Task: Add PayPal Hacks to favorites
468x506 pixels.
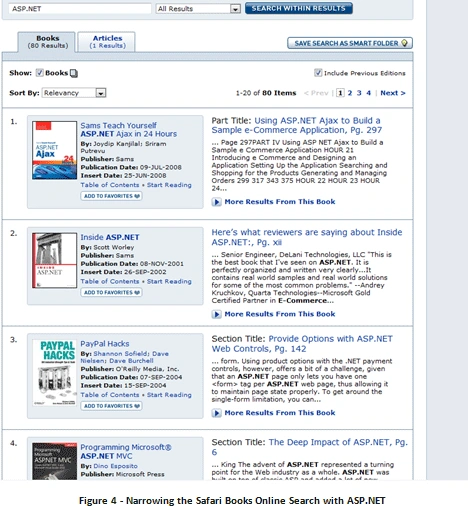Action: pos(111,406)
